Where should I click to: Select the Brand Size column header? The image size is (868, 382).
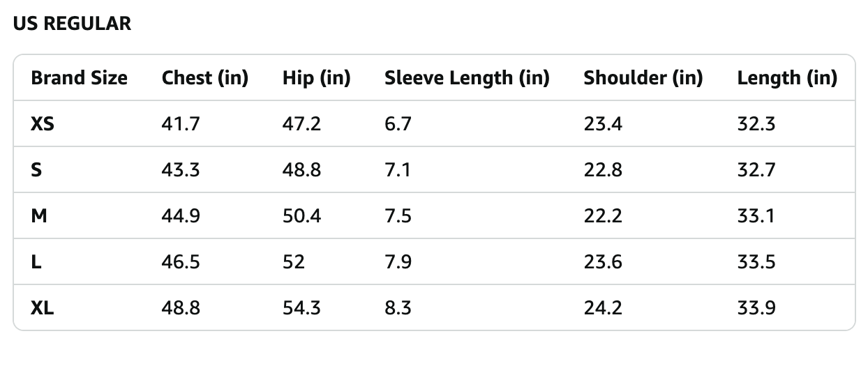click(x=79, y=78)
